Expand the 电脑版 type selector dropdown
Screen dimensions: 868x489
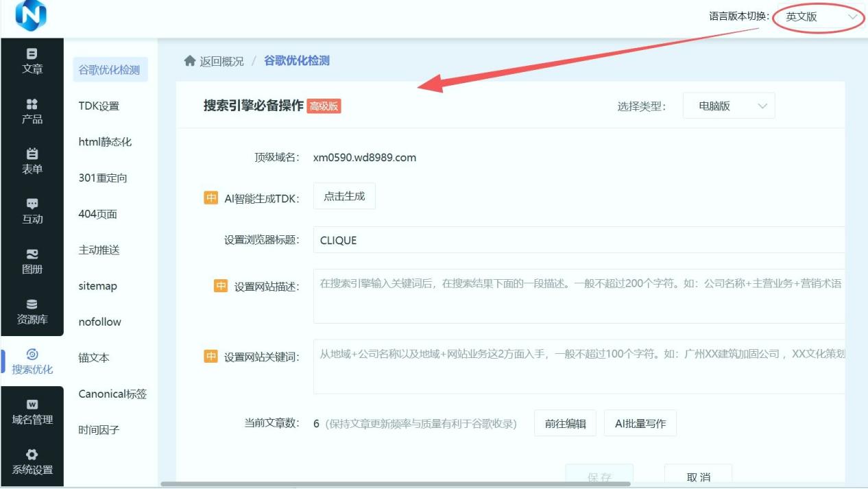728,105
